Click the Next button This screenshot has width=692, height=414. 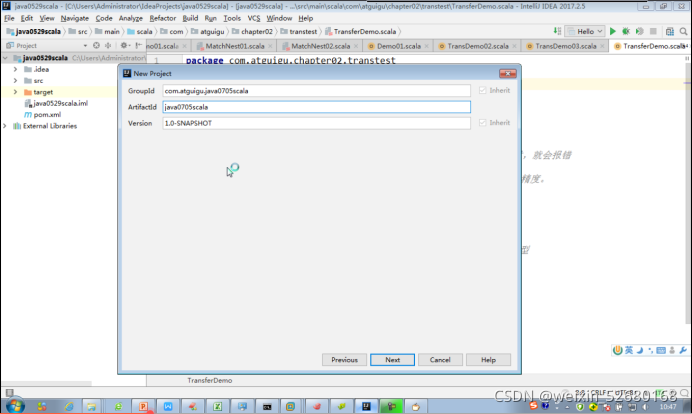pyautogui.click(x=392, y=360)
